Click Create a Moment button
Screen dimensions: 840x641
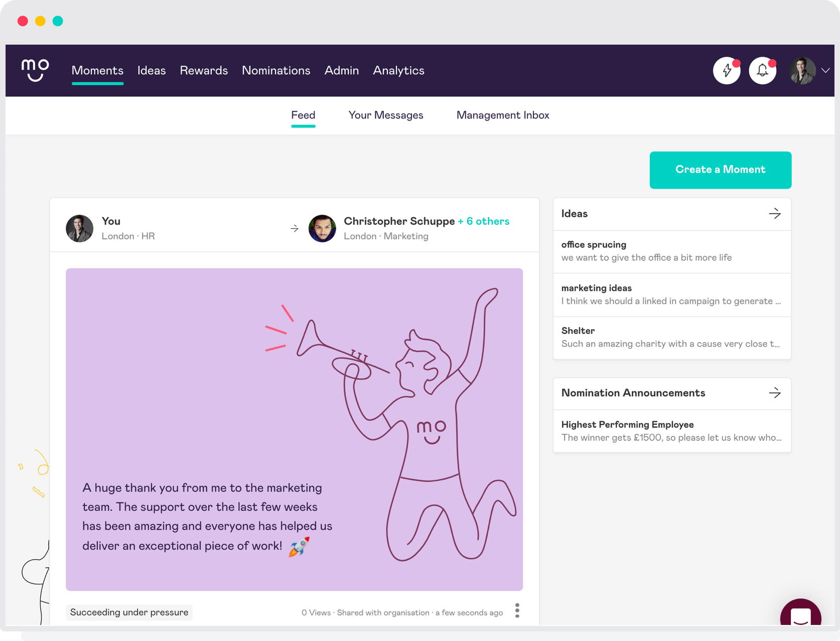[721, 170]
